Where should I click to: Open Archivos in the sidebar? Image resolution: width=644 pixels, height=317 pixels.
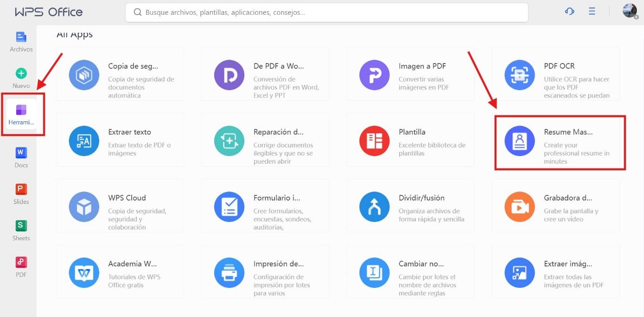point(21,42)
